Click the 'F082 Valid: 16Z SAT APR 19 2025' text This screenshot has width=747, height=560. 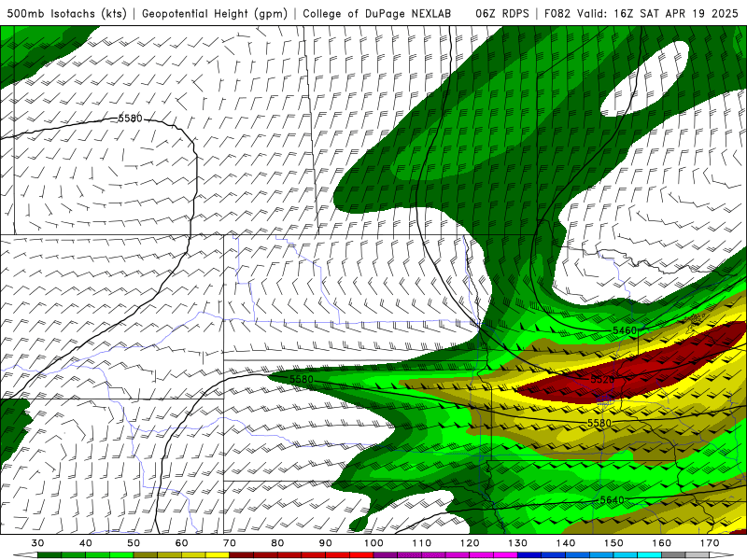pos(641,13)
